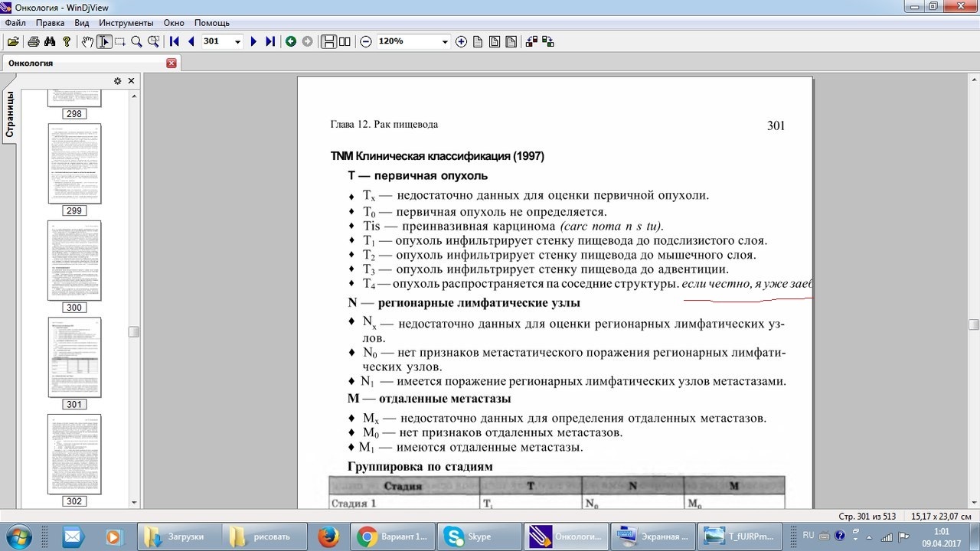Jump to the last page
Viewport: 980px width, 551px height.
click(270, 41)
